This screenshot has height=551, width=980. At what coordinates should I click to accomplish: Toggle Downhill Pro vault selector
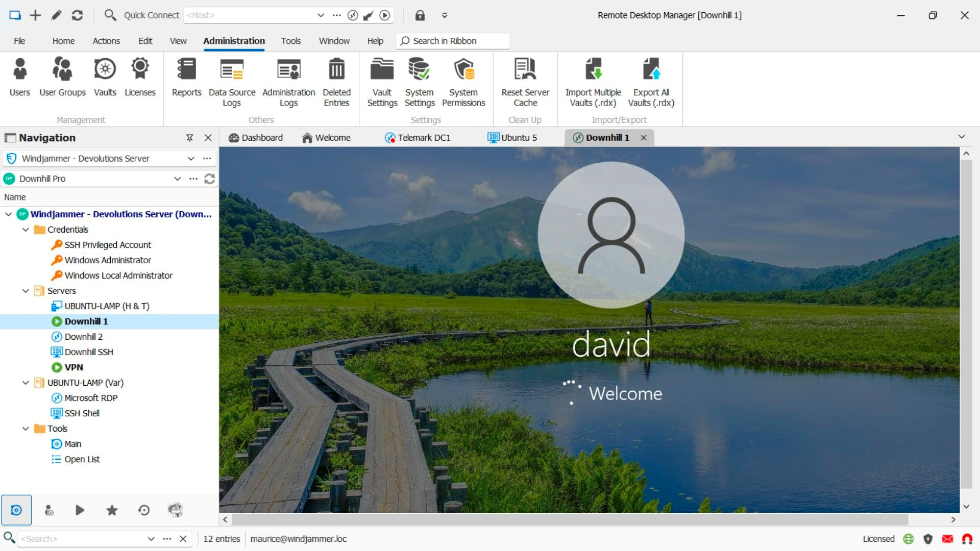point(177,178)
